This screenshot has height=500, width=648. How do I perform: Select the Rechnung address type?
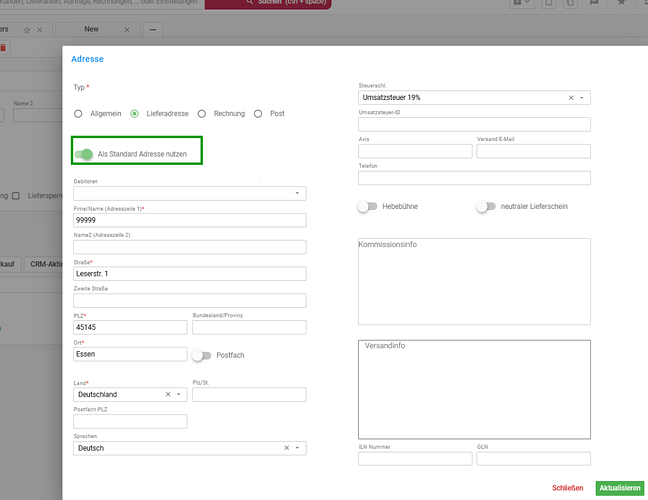point(202,114)
